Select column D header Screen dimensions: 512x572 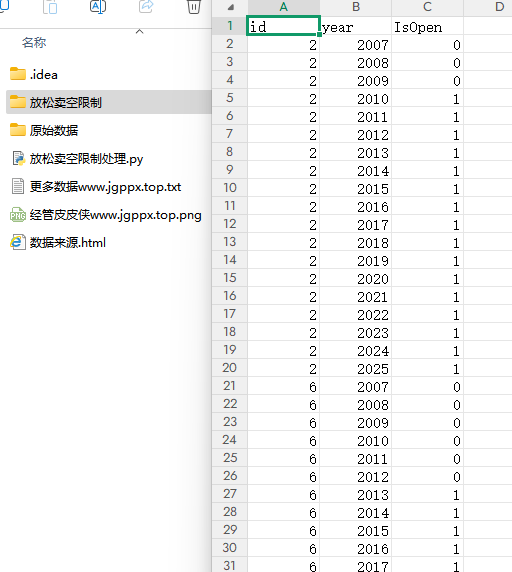[488, 7]
